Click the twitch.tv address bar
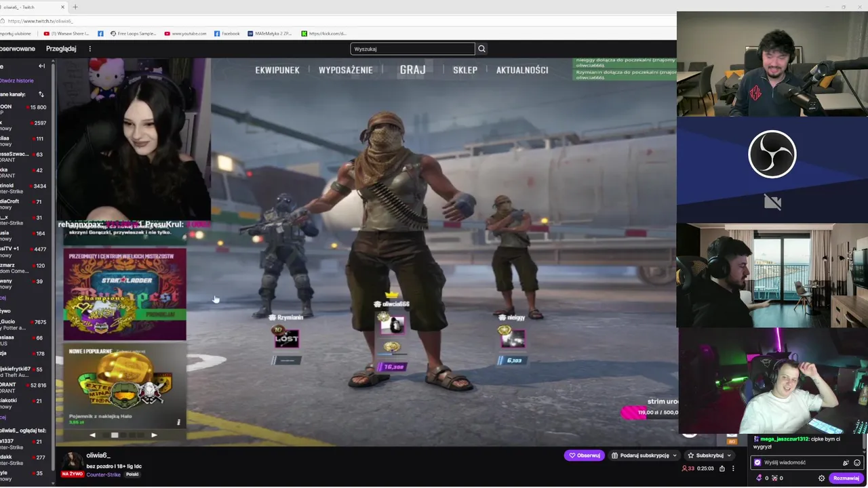868x488 pixels. coord(339,21)
